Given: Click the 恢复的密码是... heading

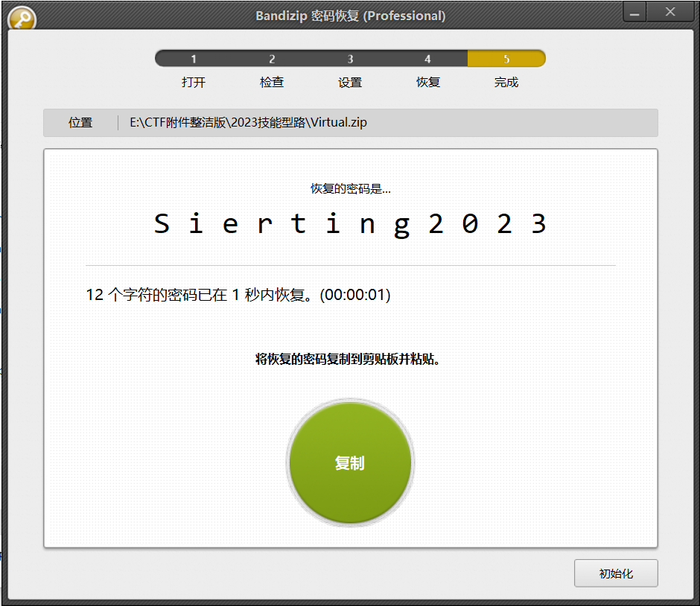Looking at the screenshot, I should tap(351, 189).
